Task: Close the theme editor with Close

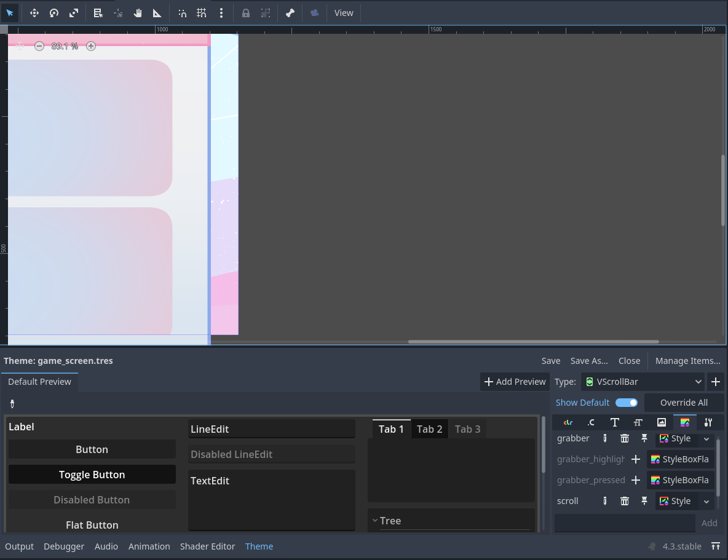Action: click(x=629, y=361)
